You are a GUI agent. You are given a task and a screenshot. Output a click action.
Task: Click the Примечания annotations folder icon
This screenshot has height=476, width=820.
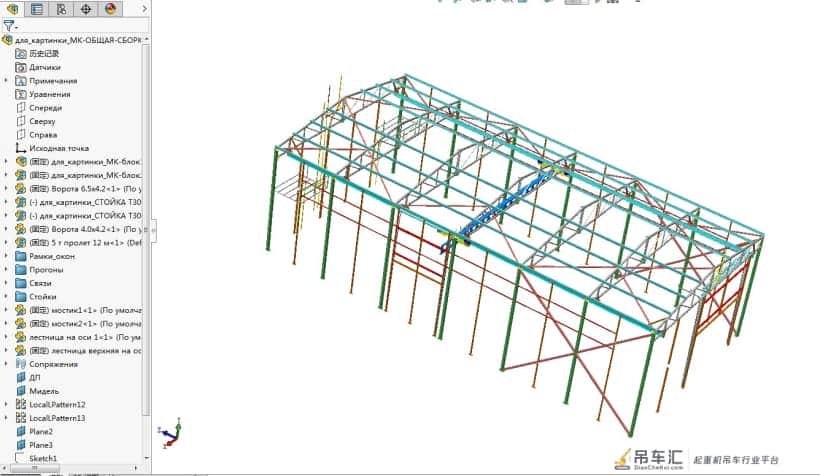[21, 81]
